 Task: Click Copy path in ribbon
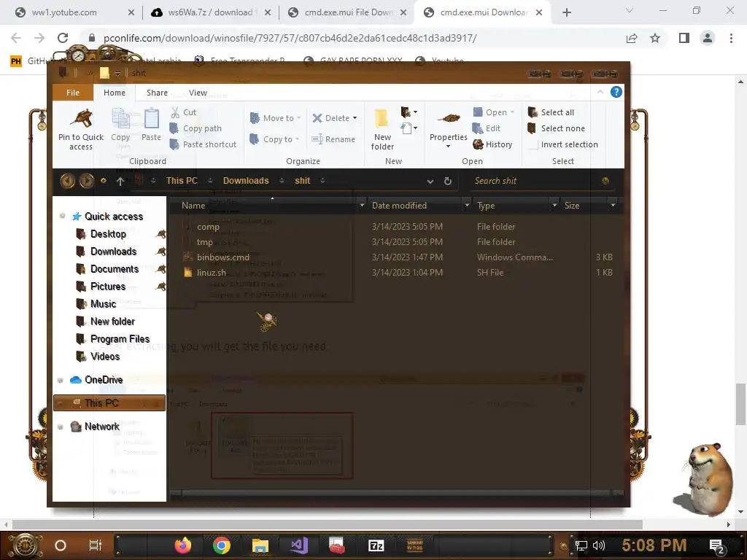196,128
